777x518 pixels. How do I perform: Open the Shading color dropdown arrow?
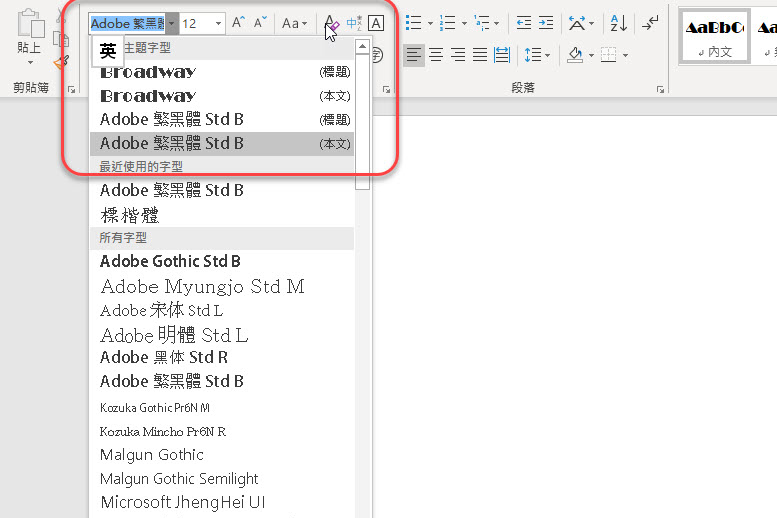click(591, 55)
